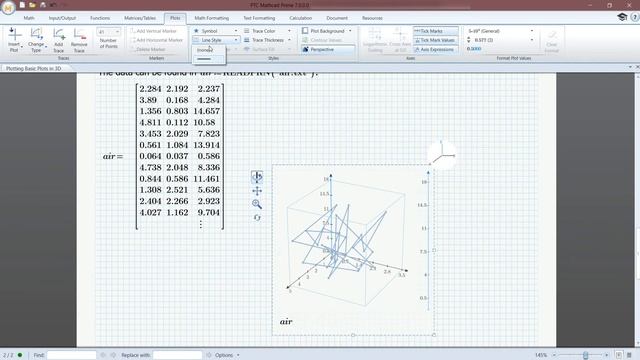Screen dimensions: 640x360
Task: Click the Plotting Basic Plots in 3D worksheet tab
Action: tap(34, 69)
